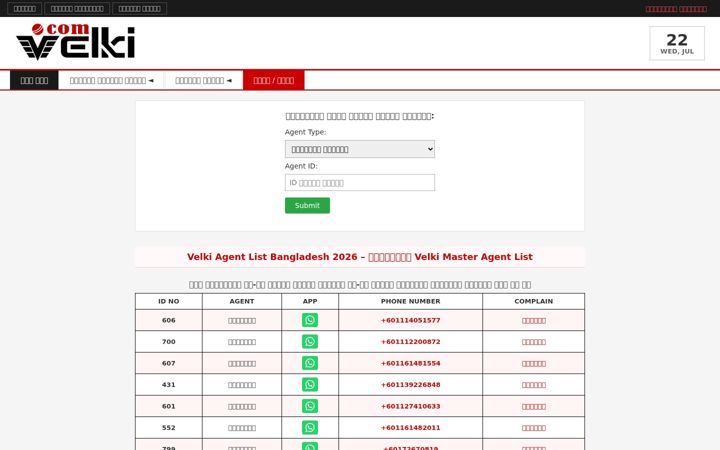The image size is (720, 450).
Task: Click ID number 431 cell
Action: tap(169, 385)
